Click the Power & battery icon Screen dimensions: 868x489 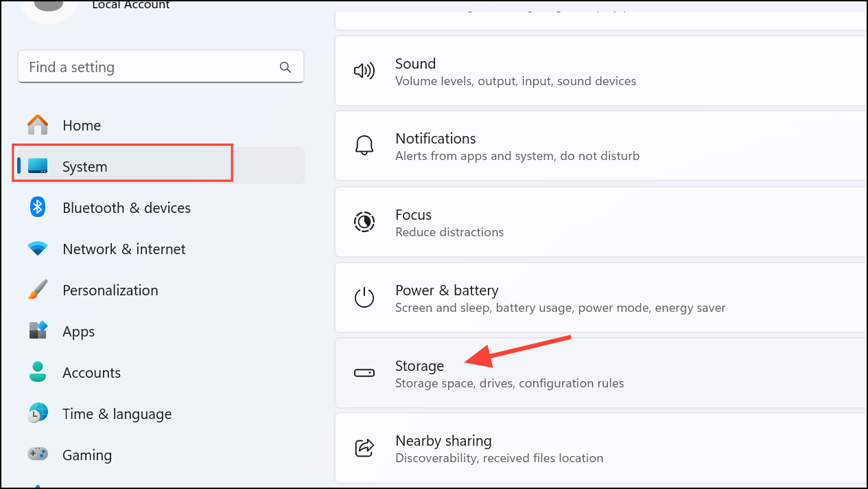(364, 298)
